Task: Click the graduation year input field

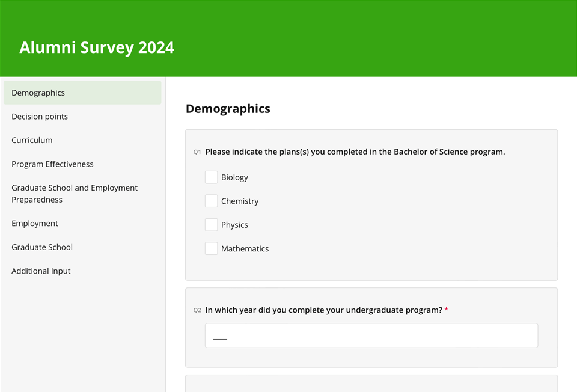Action: tap(371, 335)
